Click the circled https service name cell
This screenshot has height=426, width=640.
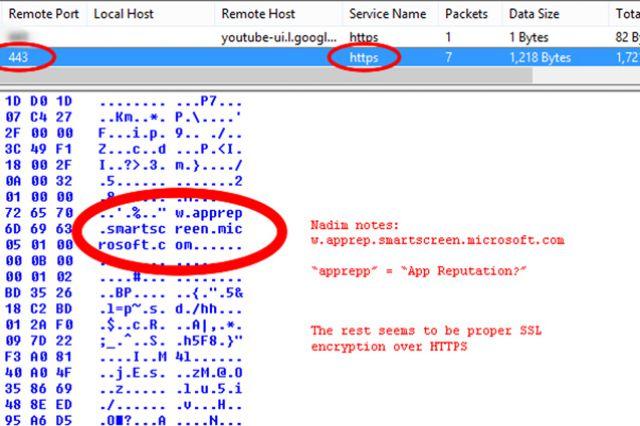pyautogui.click(x=364, y=58)
